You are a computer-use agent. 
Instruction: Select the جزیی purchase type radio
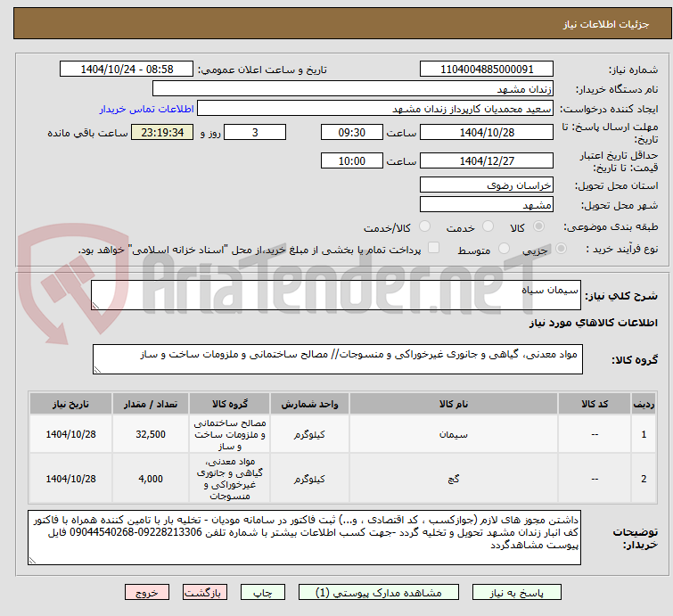(x=561, y=249)
